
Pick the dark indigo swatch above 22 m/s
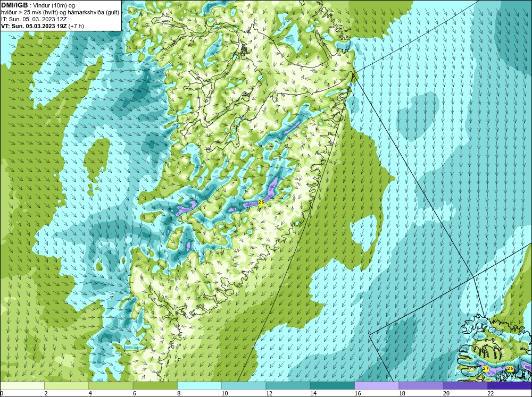click(x=509, y=386)
